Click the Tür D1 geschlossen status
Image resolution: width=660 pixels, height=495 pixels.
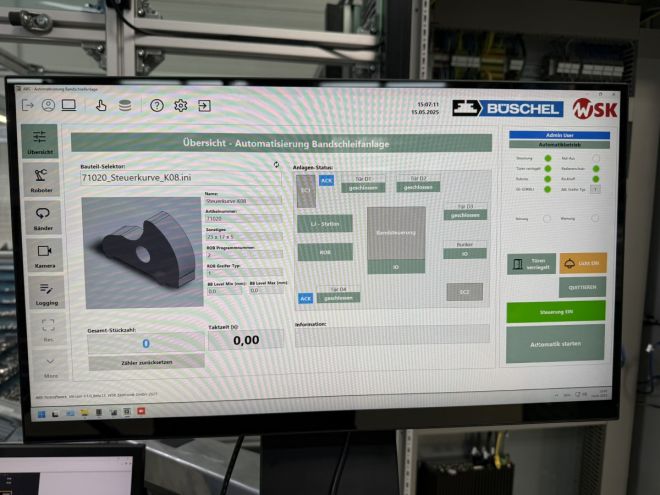(x=363, y=188)
